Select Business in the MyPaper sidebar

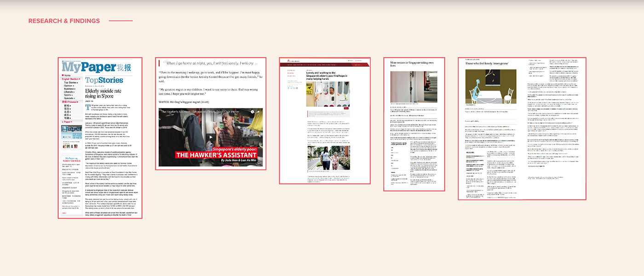[70, 89]
